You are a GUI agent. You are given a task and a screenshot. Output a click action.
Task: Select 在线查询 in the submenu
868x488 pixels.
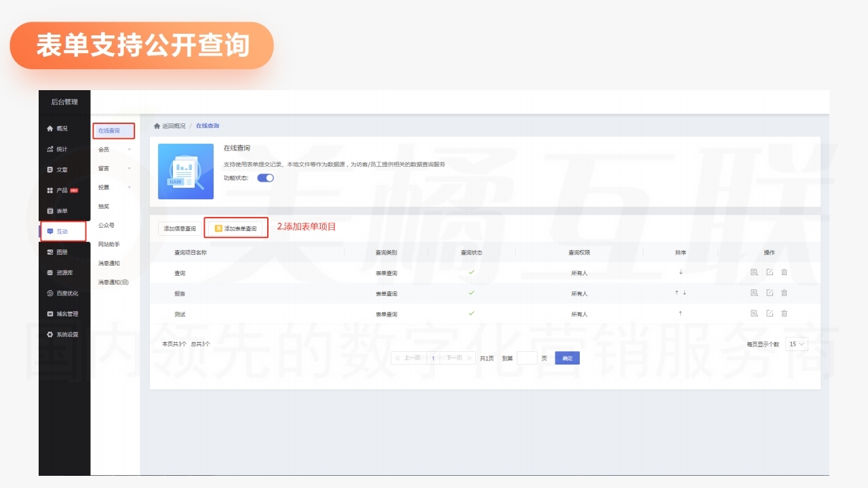click(114, 130)
